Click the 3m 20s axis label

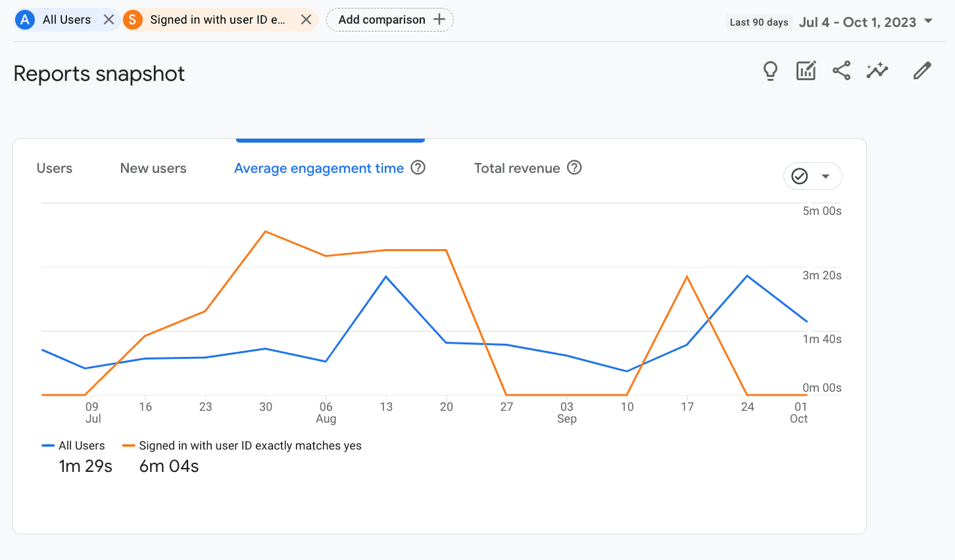tap(822, 275)
